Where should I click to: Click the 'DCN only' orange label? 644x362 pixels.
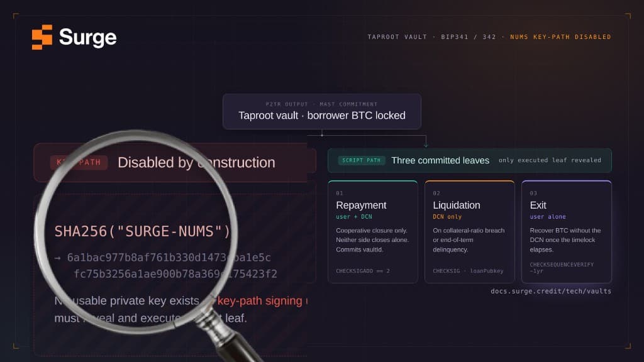pos(447,217)
